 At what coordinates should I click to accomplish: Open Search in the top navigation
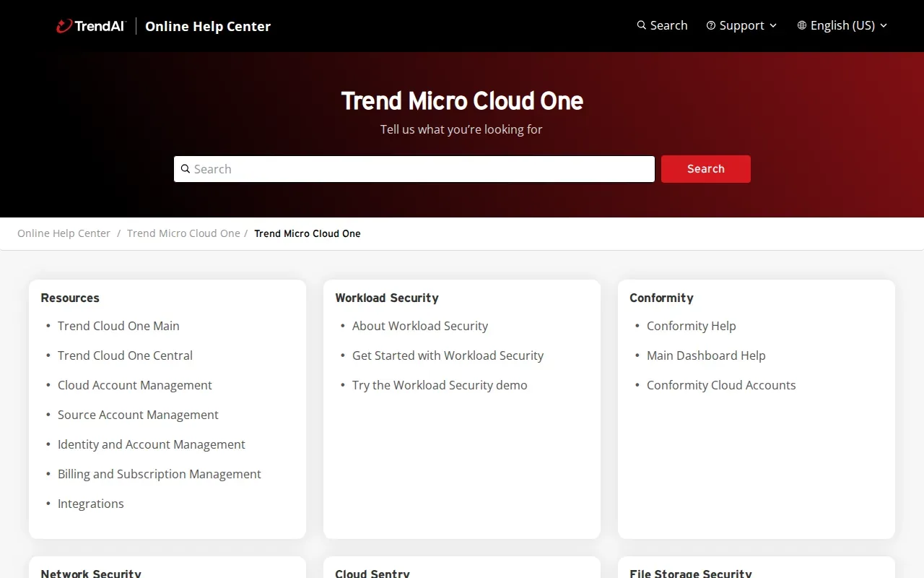[662, 25]
